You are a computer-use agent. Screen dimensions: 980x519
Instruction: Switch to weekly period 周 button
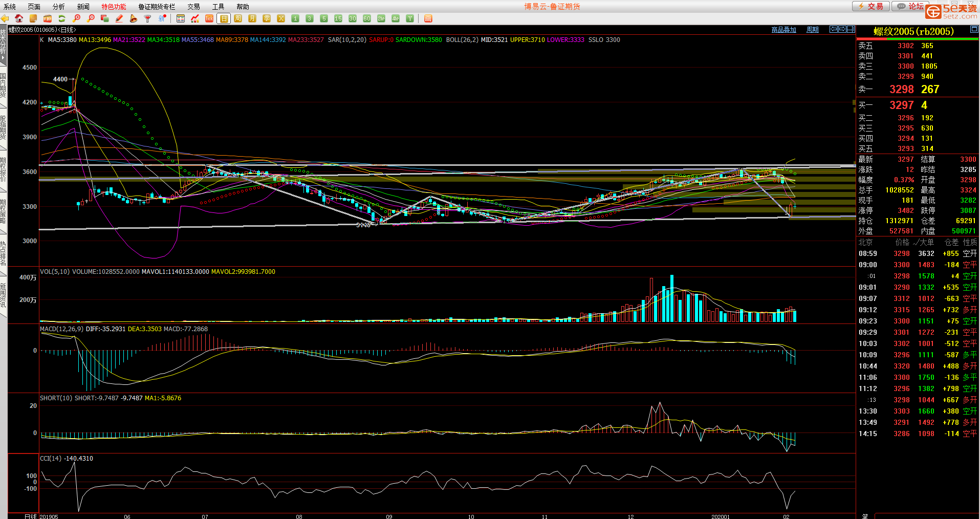tap(238, 18)
